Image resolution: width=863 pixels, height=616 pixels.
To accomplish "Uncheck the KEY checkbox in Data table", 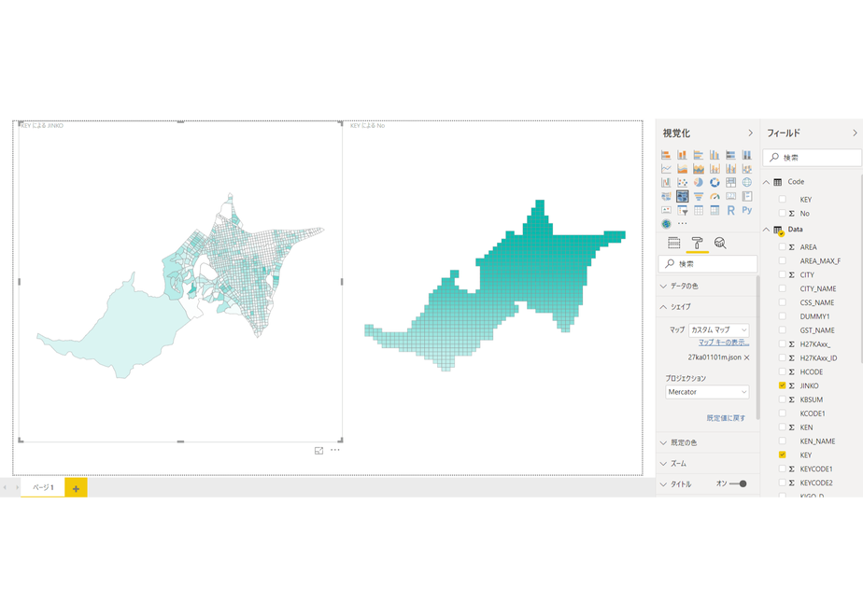I will [782, 455].
